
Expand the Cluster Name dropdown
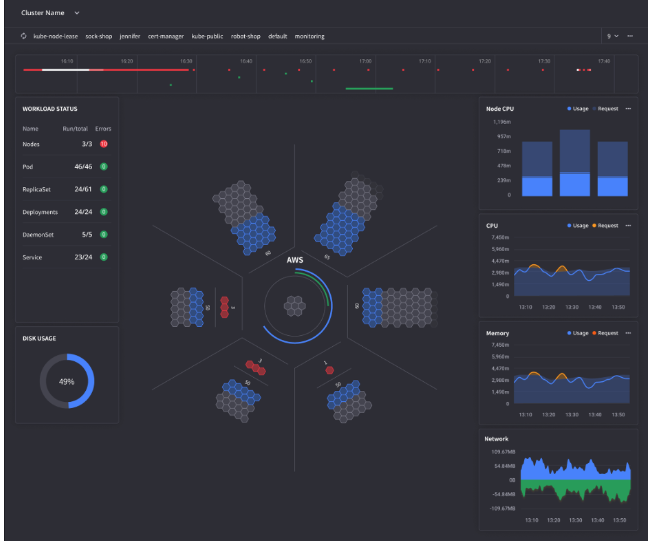tap(50, 13)
